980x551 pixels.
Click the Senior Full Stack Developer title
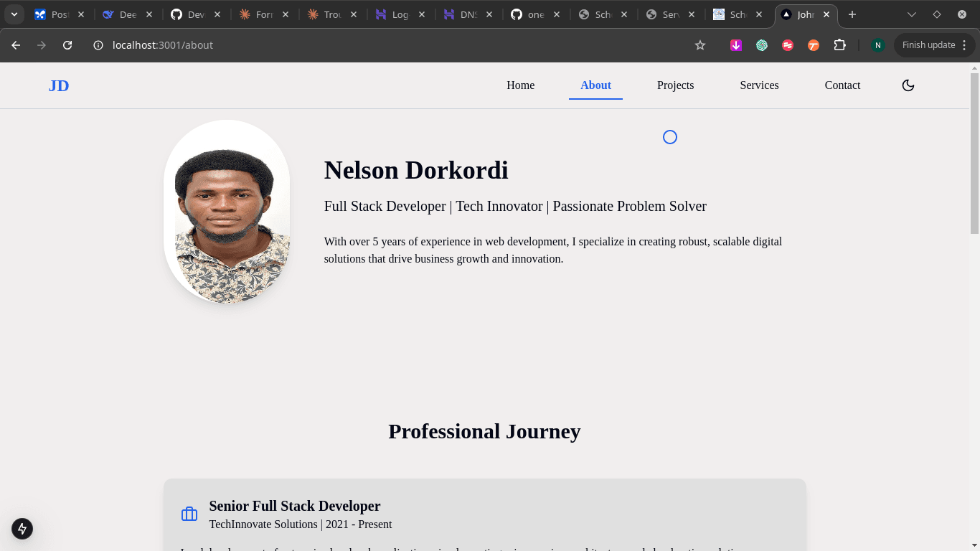tap(295, 506)
